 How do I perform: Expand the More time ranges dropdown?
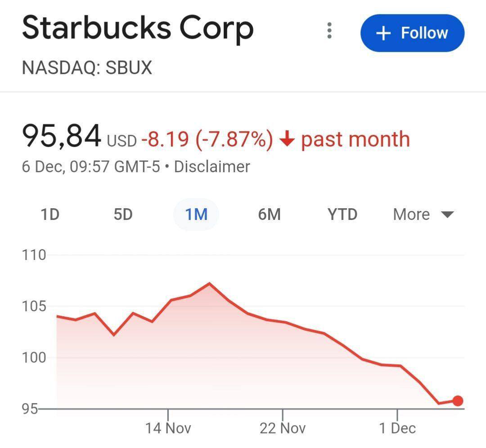tap(423, 215)
